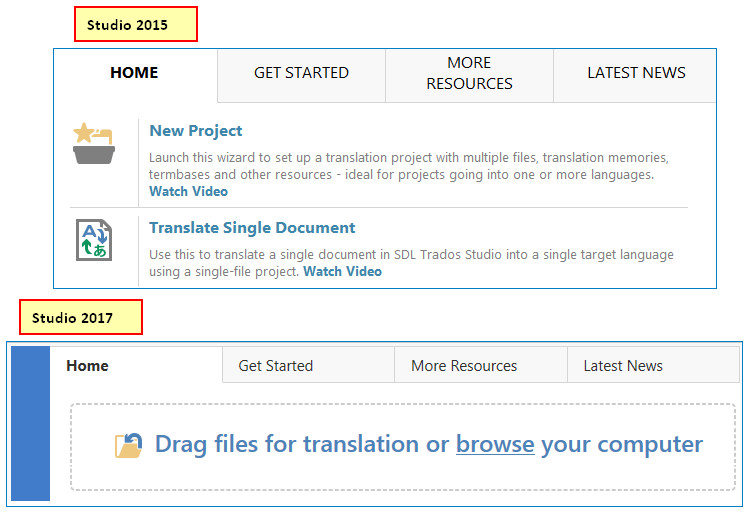Click the Studio 2015 yellow label

(x=136, y=24)
